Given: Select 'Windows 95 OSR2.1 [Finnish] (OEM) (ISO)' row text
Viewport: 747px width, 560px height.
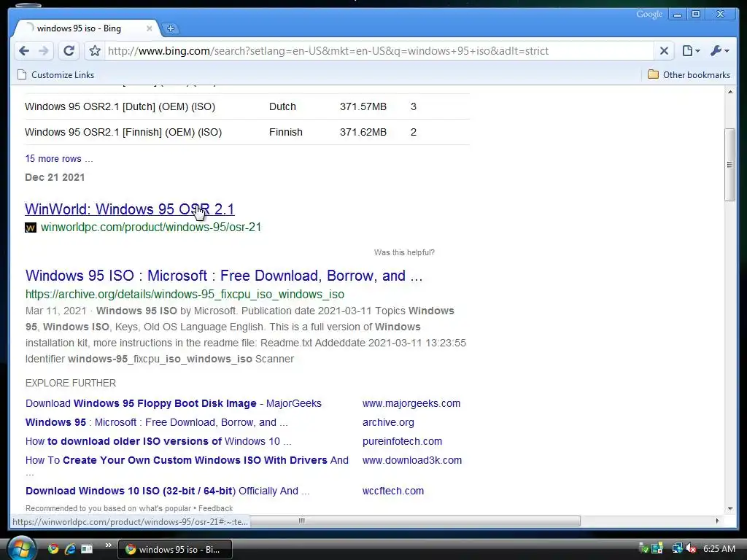Looking at the screenshot, I should 123,133.
